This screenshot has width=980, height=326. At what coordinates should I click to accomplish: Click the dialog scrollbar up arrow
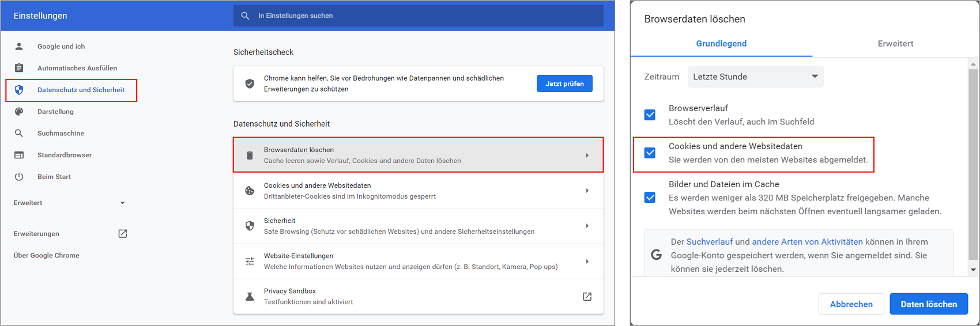973,64
